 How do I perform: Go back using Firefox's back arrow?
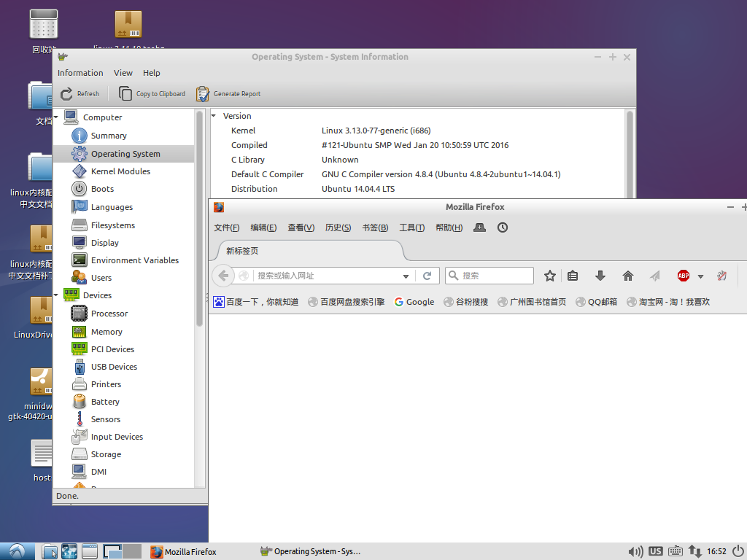click(x=223, y=275)
